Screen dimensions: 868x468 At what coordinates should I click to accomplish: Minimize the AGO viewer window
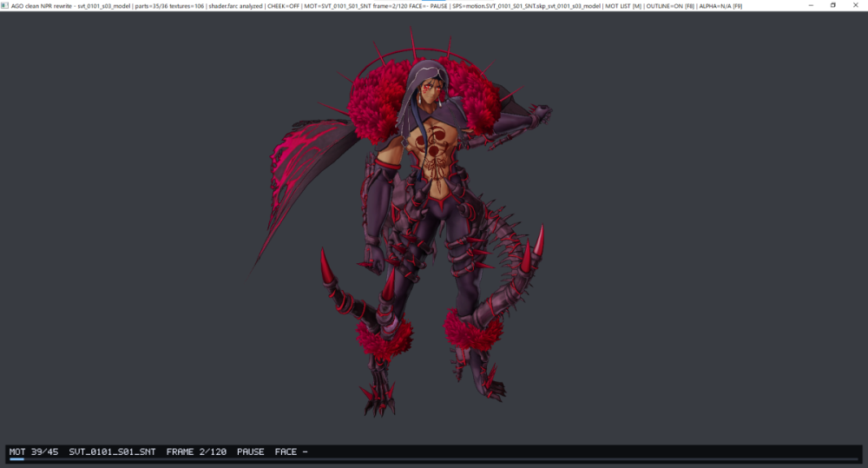(811, 5)
